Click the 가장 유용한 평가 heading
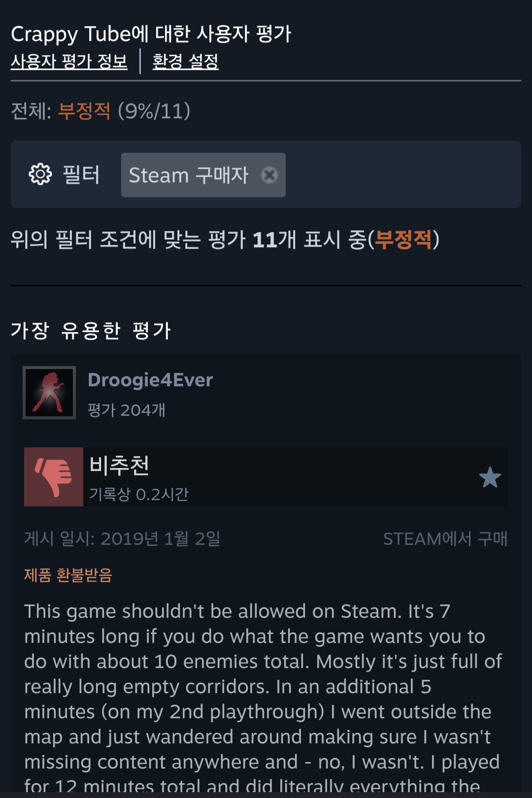Viewport: 532px width, 798px height. pos(91,330)
